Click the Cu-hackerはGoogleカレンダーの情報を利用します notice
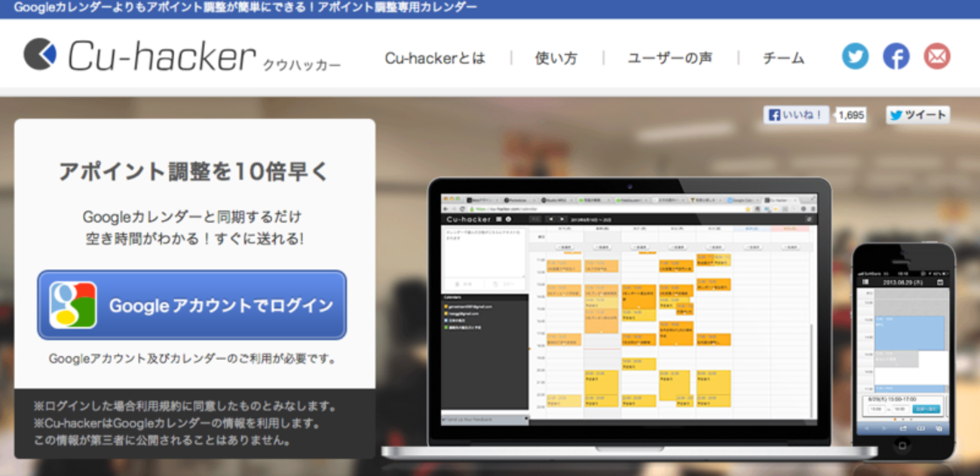The image size is (980, 476). 177,423
